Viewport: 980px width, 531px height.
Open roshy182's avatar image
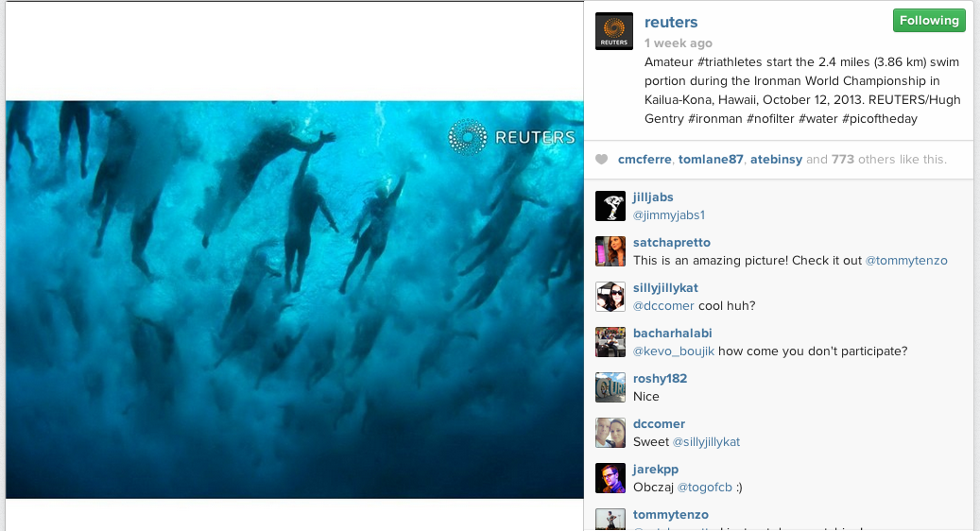coord(610,387)
